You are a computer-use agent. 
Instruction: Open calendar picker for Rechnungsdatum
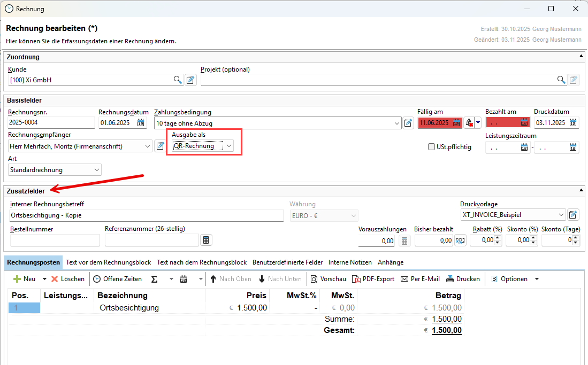(141, 123)
